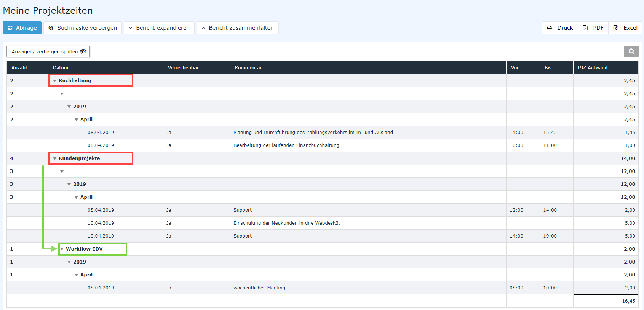Collapse the unnamed subgroup under Buchhaltung
The height and width of the screenshot is (310, 644).
(x=62, y=94)
